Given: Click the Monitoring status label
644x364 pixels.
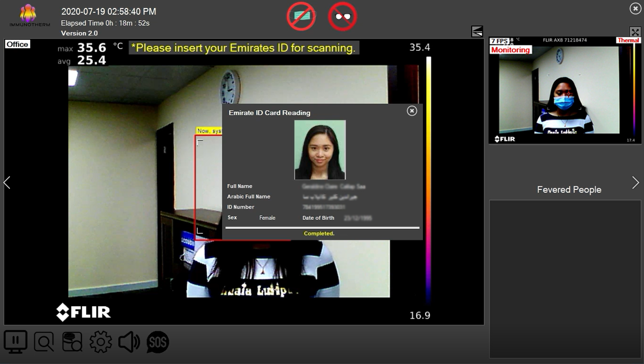Looking at the screenshot, I should pyautogui.click(x=510, y=50).
